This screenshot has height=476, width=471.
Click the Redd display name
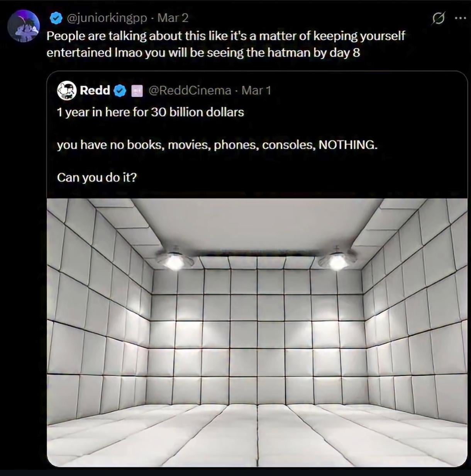[95, 90]
